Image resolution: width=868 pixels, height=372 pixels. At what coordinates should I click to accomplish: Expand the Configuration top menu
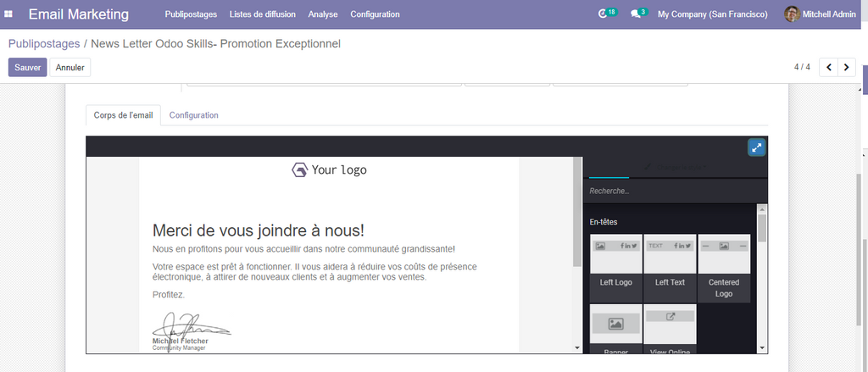pos(375,14)
